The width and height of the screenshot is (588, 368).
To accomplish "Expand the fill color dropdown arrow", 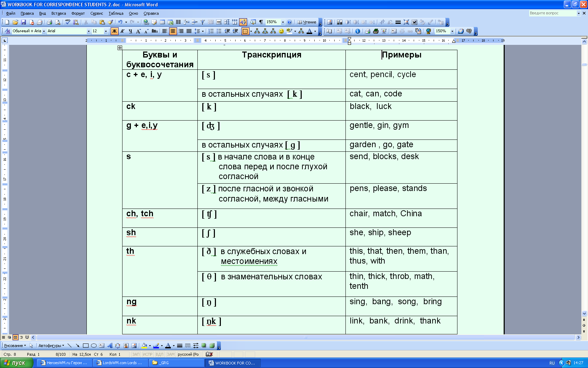I will pyautogui.click(x=150, y=346).
